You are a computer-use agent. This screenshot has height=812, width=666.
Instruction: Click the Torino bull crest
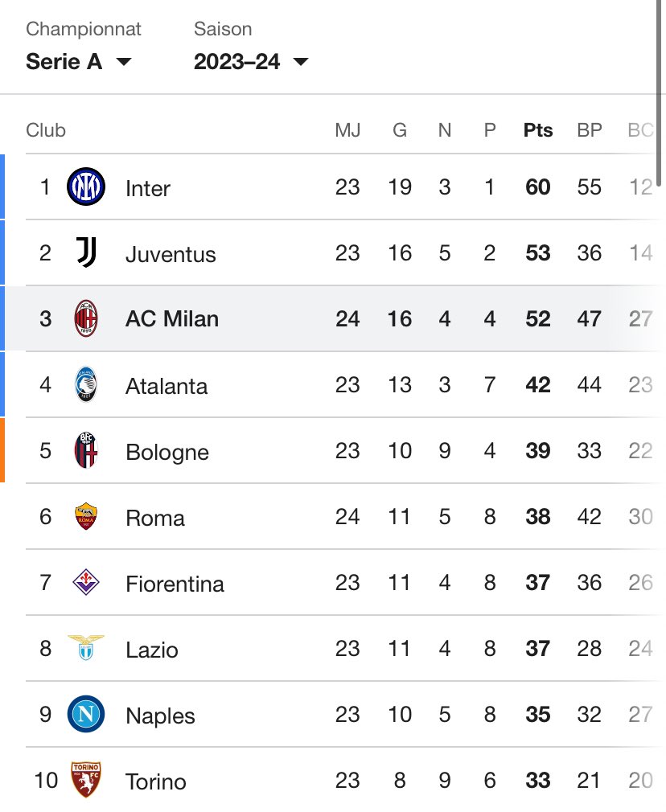(x=86, y=779)
